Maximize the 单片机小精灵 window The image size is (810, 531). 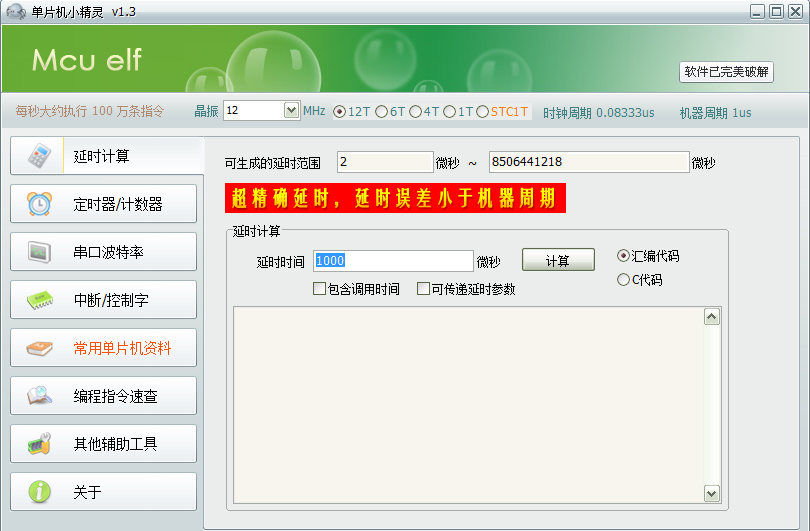(x=776, y=11)
